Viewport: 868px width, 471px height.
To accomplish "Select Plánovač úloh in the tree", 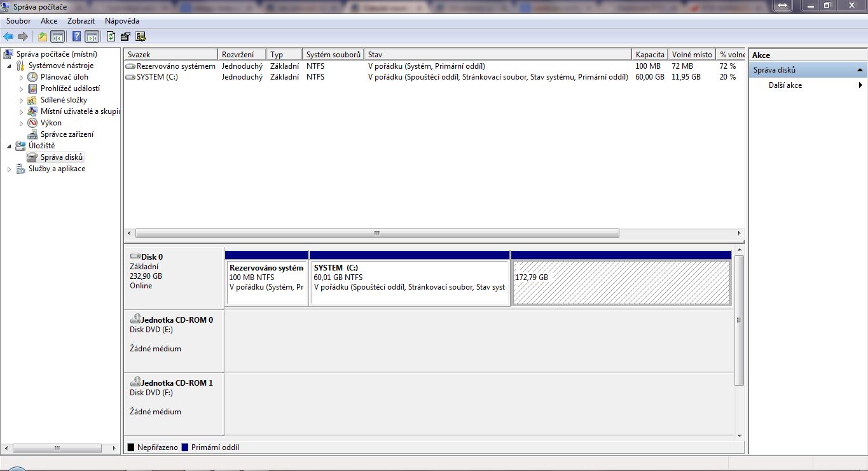I will [x=64, y=77].
